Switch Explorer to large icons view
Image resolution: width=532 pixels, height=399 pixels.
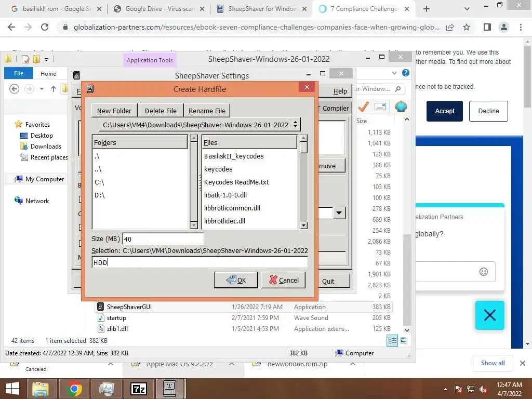[x=404, y=341]
